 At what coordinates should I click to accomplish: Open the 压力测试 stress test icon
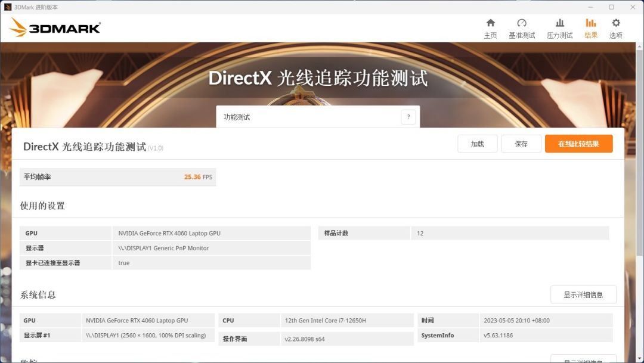click(559, 23)
